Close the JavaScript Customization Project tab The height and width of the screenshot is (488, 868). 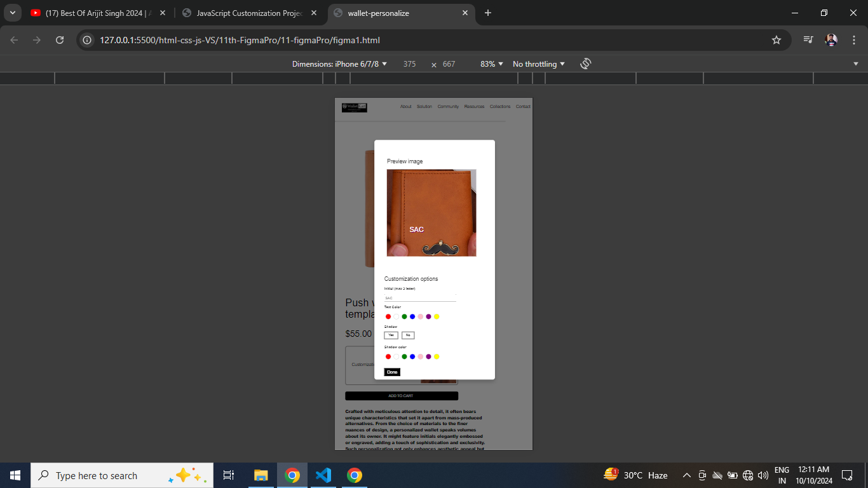coord(314,13)
